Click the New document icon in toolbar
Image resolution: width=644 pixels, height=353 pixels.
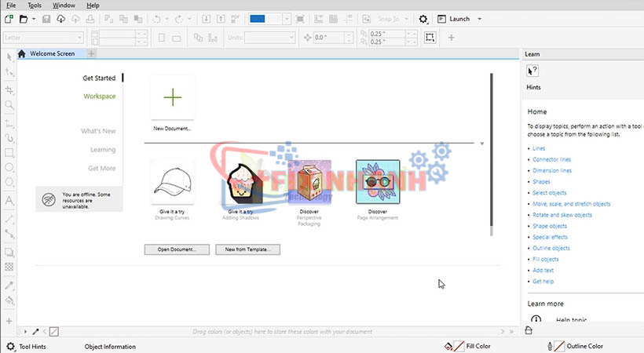[x=9, y=19]
